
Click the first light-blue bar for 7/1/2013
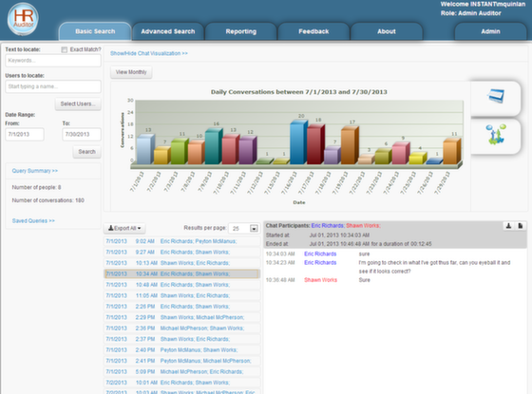(145, 150)
